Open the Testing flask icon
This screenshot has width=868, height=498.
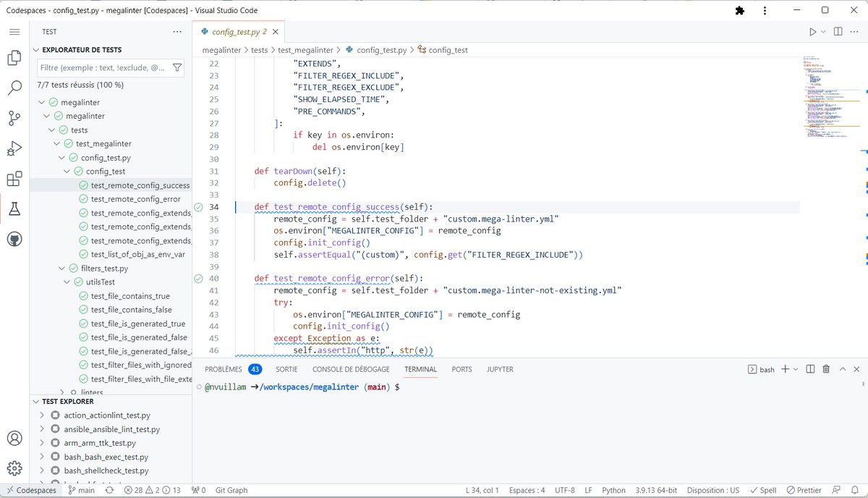[x=14, y=209]
